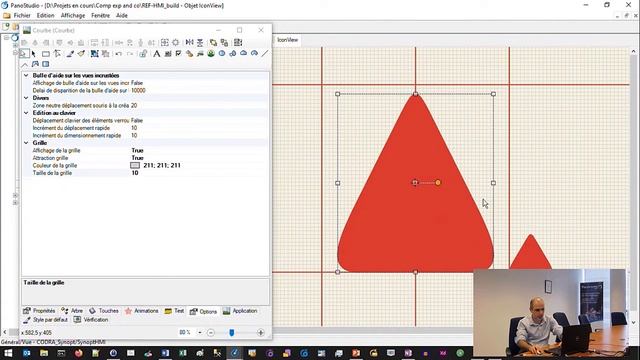Collapse the Grille section

pos(26,143)
